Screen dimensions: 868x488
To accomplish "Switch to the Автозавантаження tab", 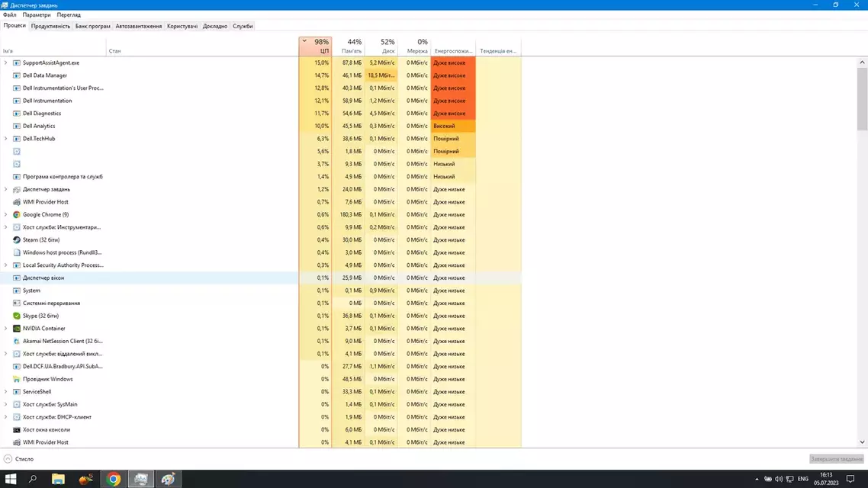I will 138,26.
